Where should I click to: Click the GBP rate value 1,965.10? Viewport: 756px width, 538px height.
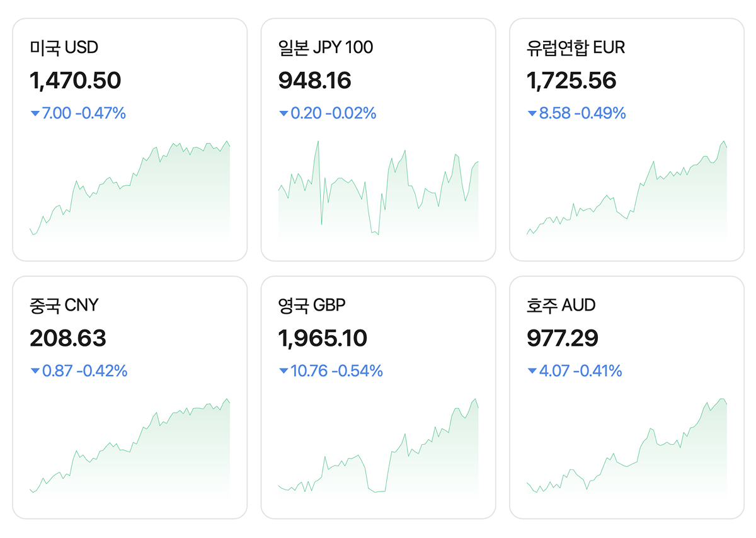322,339
